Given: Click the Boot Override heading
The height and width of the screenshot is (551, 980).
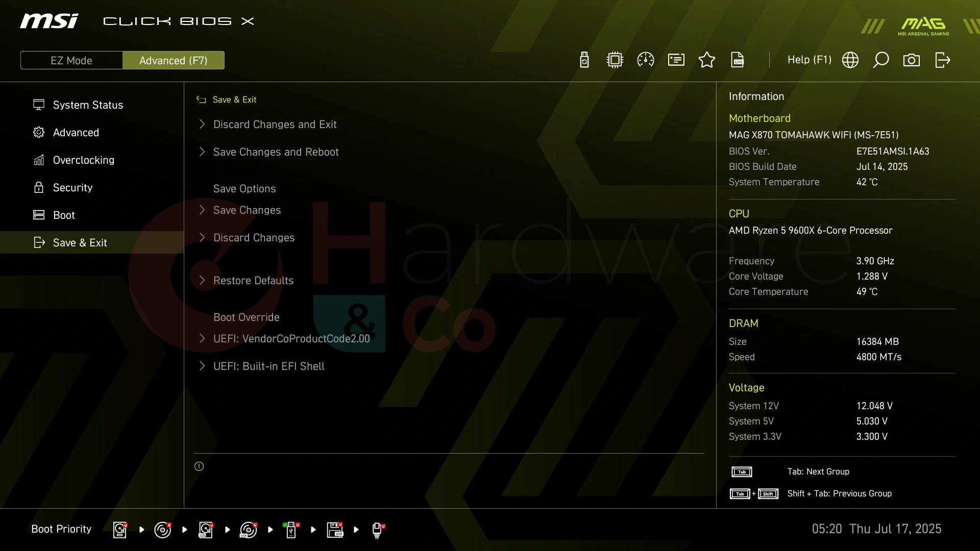Looking at the screenshot, I should (x=247, y=317).
